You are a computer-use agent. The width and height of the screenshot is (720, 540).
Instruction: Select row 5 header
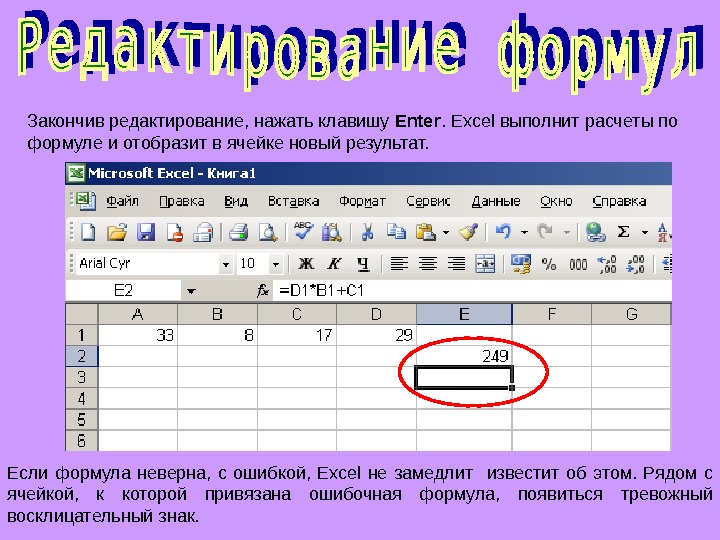click(x=82, y=419)
